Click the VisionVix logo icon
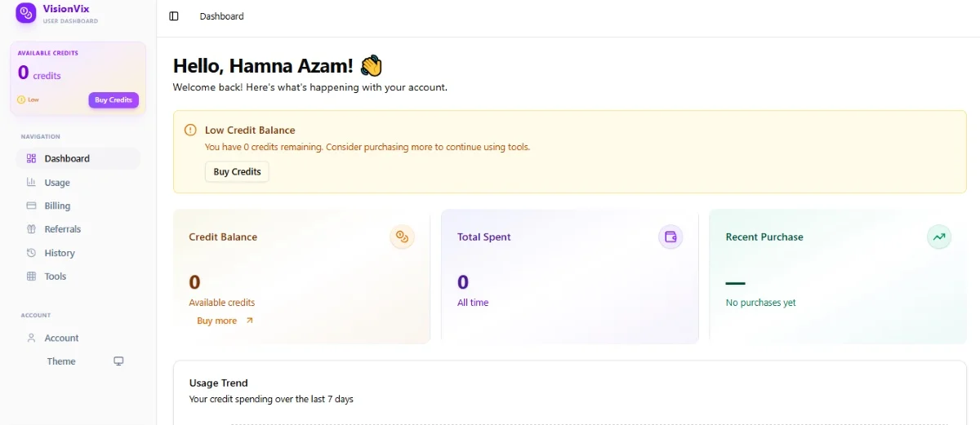 point(26,12)
